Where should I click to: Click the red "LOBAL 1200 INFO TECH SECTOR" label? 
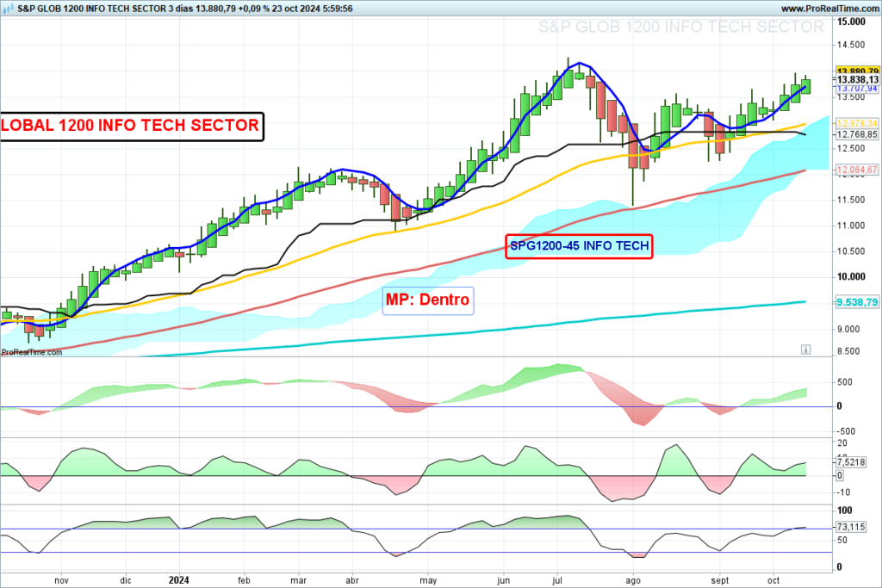click(131, 126)
